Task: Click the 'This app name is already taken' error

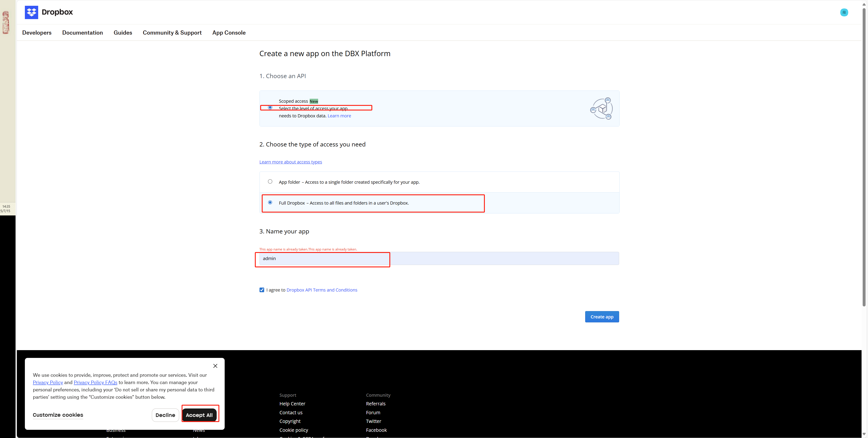Action: pyautogui.click(x=308, y=249)
